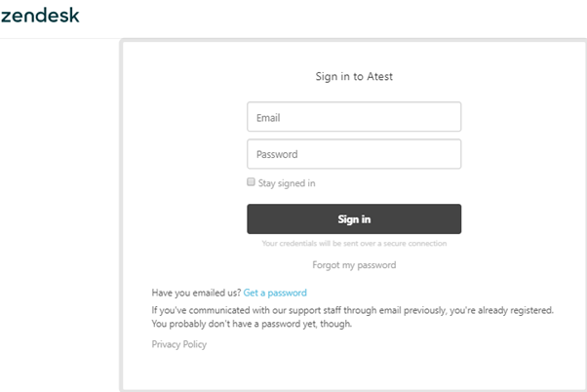
Task: Click the secure connection credentials note
Action: pyautogui.click(x=354, y=244)
